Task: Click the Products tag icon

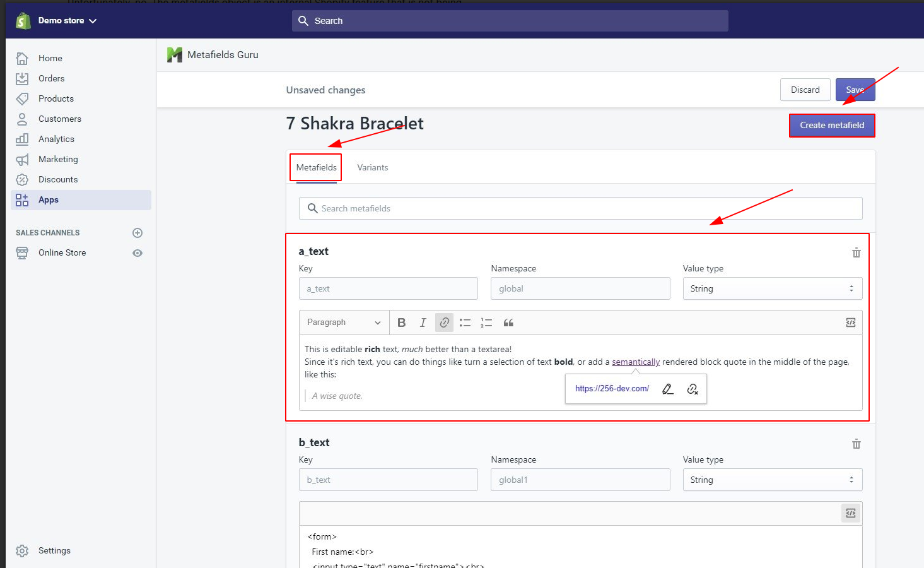Action: click(22, 98)
